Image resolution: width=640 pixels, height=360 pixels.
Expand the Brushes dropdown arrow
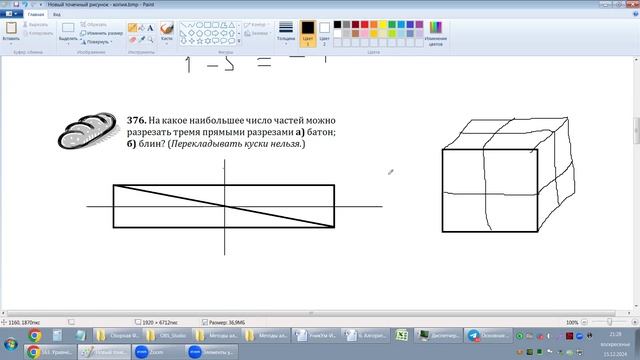click(167, 43)
